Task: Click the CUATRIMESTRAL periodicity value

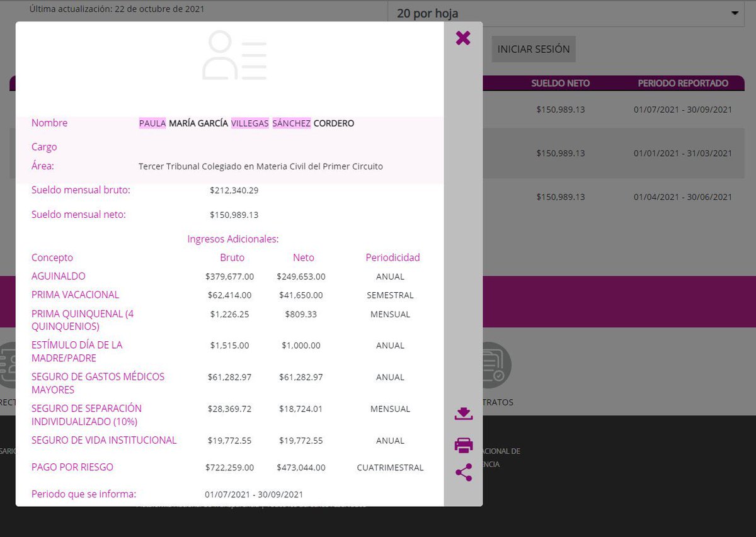Action: click(x=391, y=468)
